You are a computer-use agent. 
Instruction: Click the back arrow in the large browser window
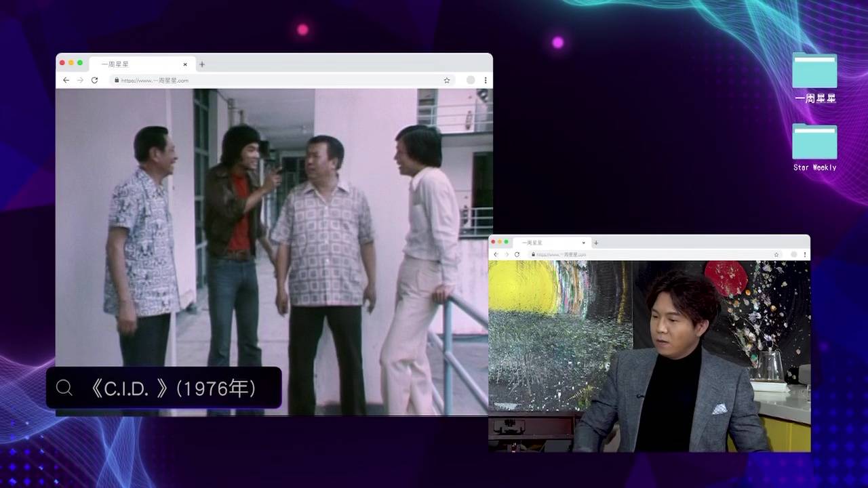pos(66,80)
